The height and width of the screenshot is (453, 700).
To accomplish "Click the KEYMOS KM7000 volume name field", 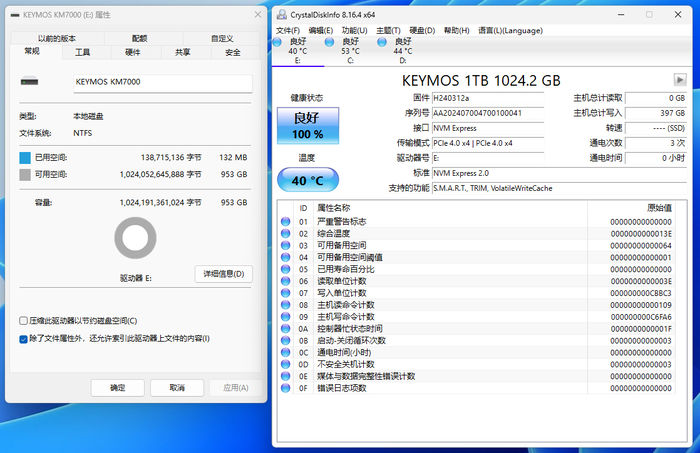I will click(162, 83).
